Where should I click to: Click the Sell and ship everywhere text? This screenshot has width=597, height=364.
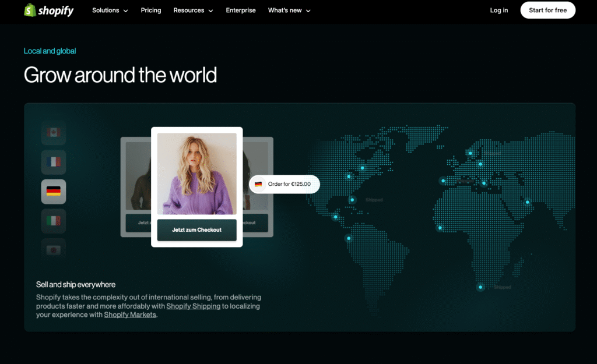tap(76, 285)
